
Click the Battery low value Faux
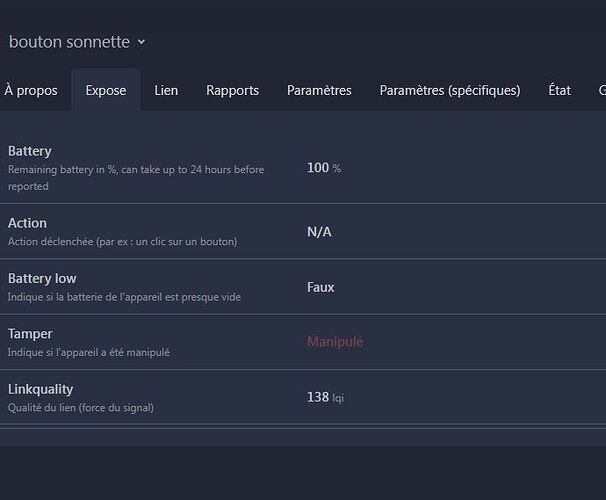320,287
